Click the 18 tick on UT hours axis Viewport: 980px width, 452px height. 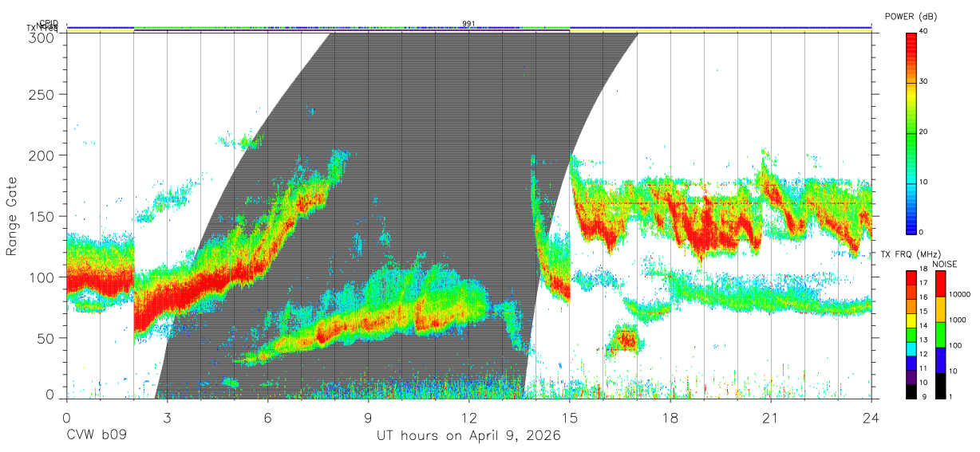[670, 418]
